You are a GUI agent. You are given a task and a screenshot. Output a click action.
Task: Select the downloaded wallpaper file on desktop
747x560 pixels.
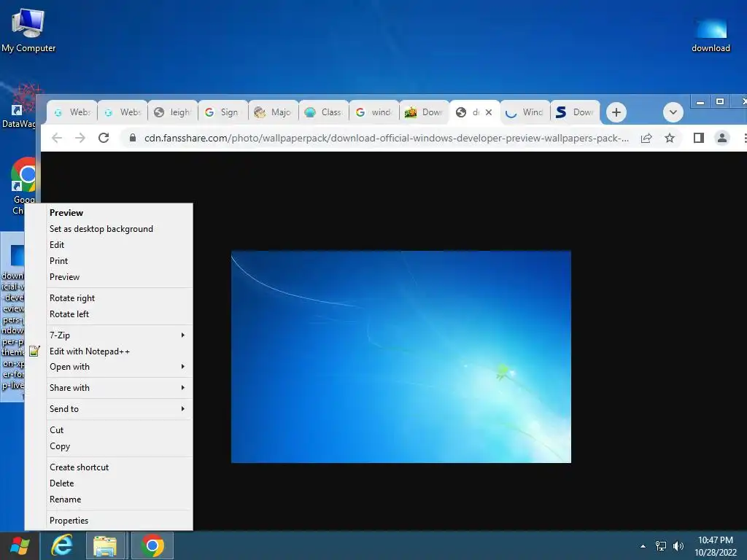click(12, 316)
